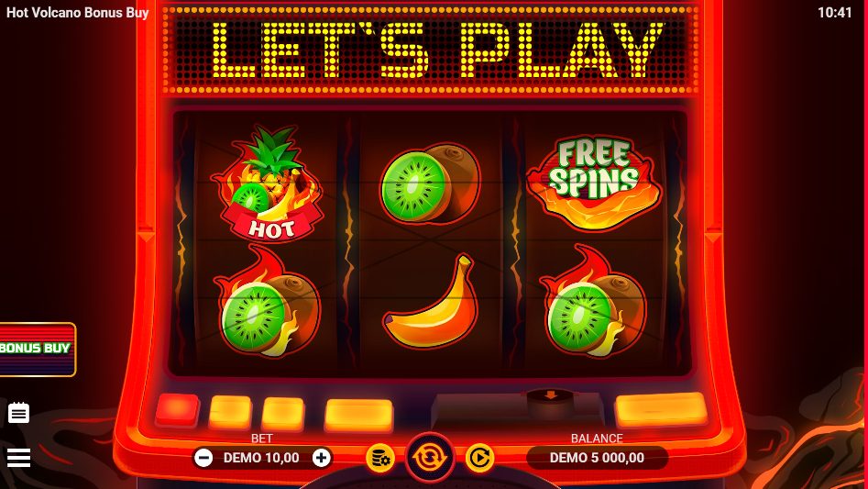This screenshot has height=489, width=868.
Task: Open the hamburger menu icon
Action: 18,458
